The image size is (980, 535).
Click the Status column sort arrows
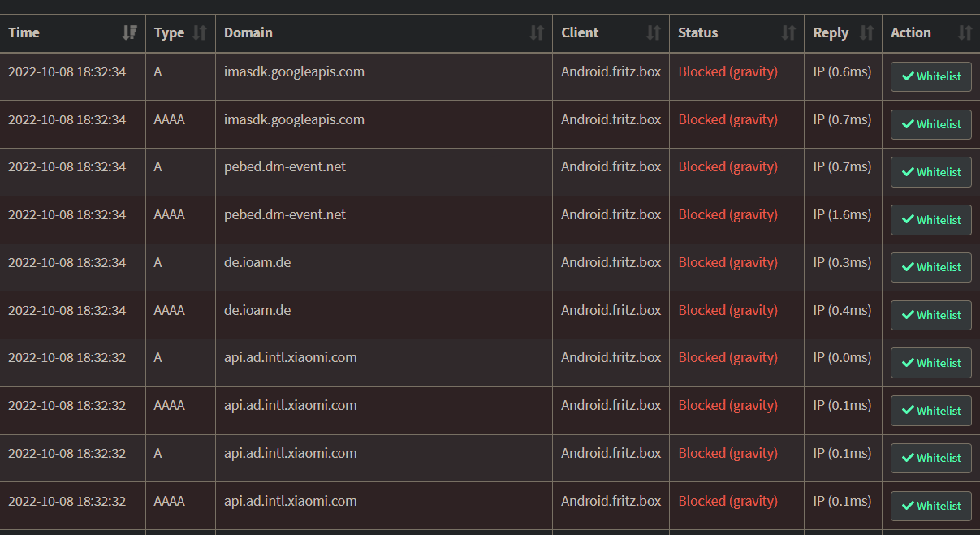788,33
